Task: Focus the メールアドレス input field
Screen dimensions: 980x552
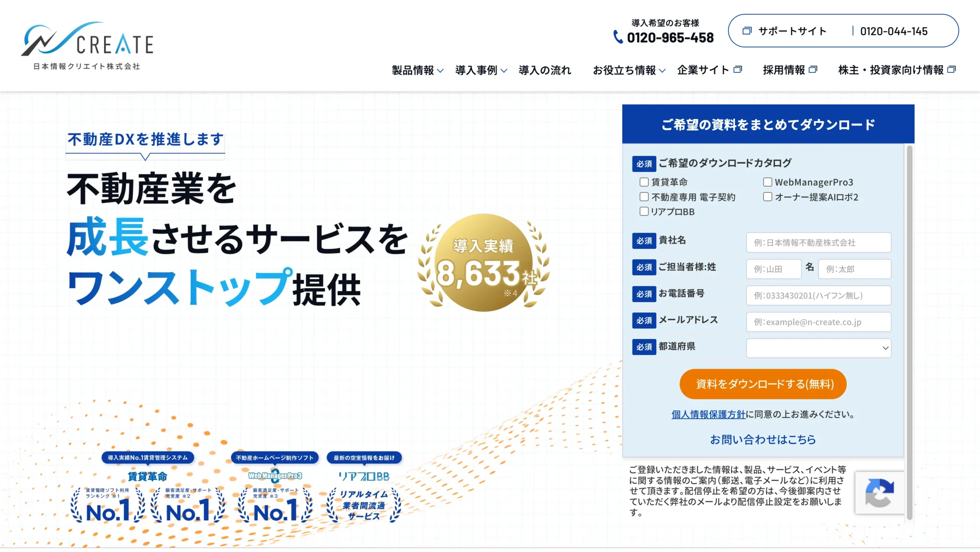Action: coord(818,322)
